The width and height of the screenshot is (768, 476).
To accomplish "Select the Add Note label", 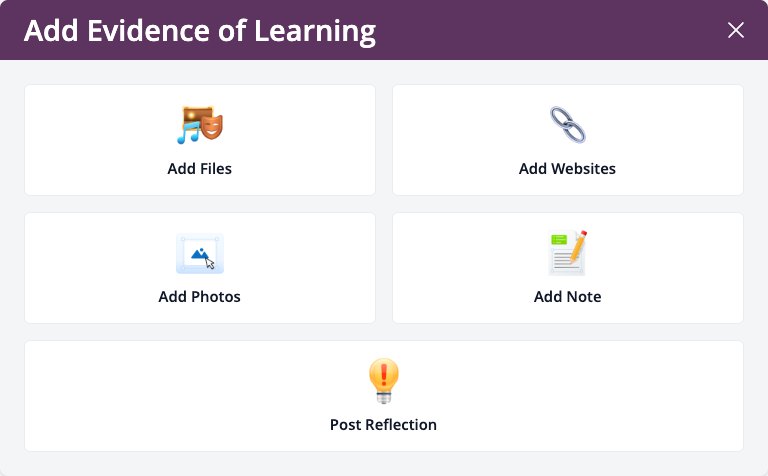I will [x=567, y=297].
